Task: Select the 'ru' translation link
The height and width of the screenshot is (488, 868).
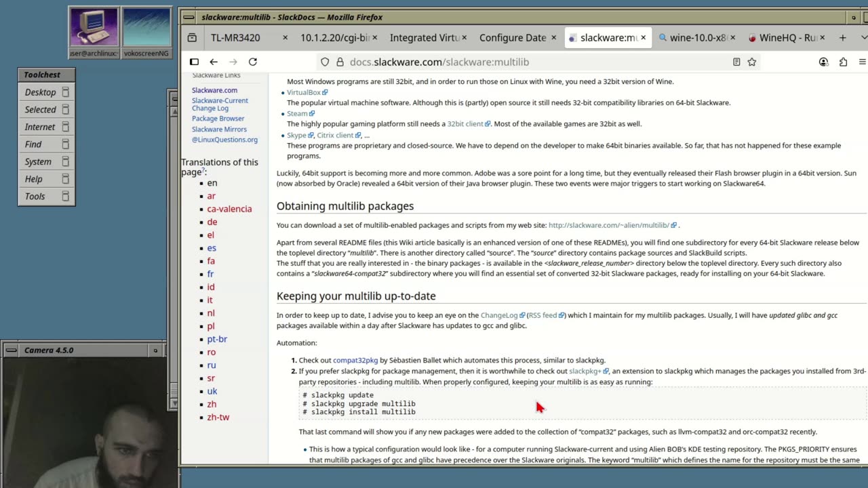Action: tap(212, 365)
